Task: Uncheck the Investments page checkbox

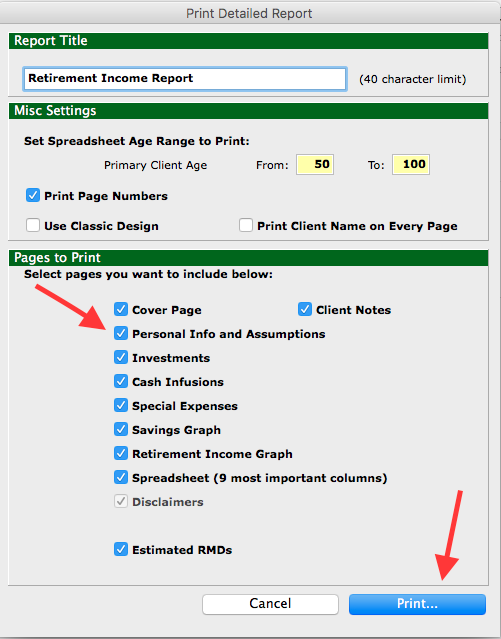Action: (121, 357)
